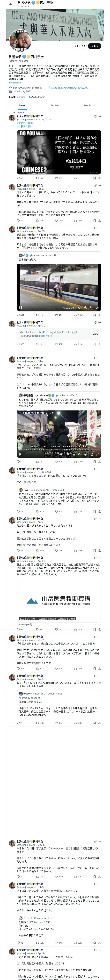Open the profile search magnifier icon
Viewport: 110px width, 980px height.
pos(83,46)
